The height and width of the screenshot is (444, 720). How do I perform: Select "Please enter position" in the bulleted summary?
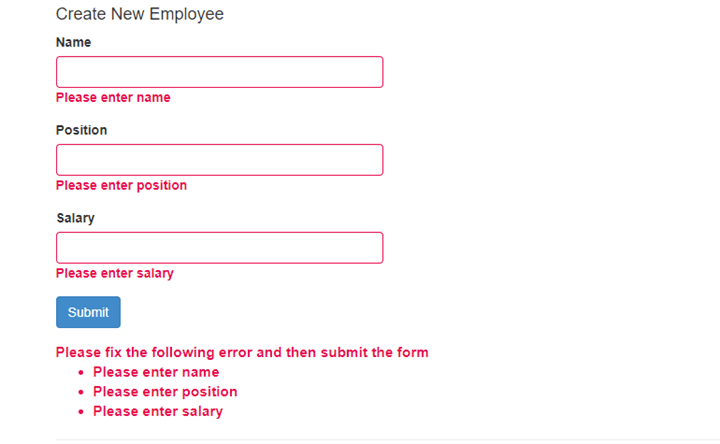[165, 391]
